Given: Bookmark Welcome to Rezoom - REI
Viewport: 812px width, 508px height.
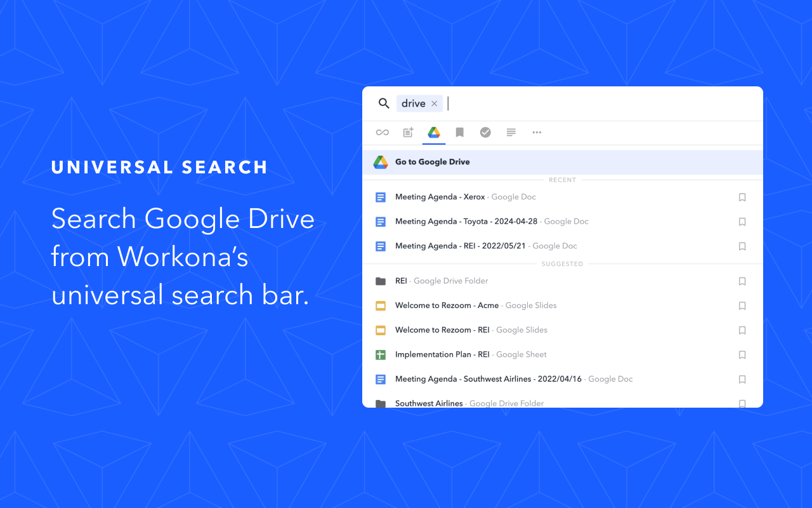Looking at the screenshot, I should (x=742, y=330).
